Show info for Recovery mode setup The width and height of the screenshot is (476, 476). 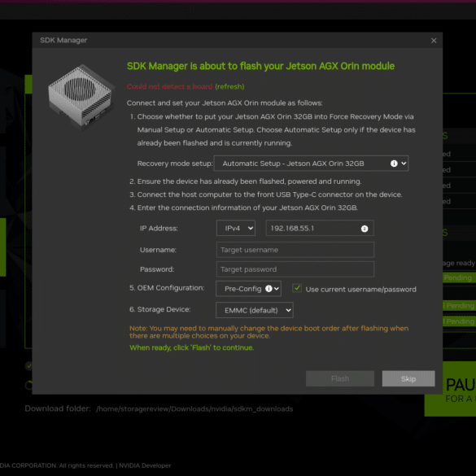[394, 164]
